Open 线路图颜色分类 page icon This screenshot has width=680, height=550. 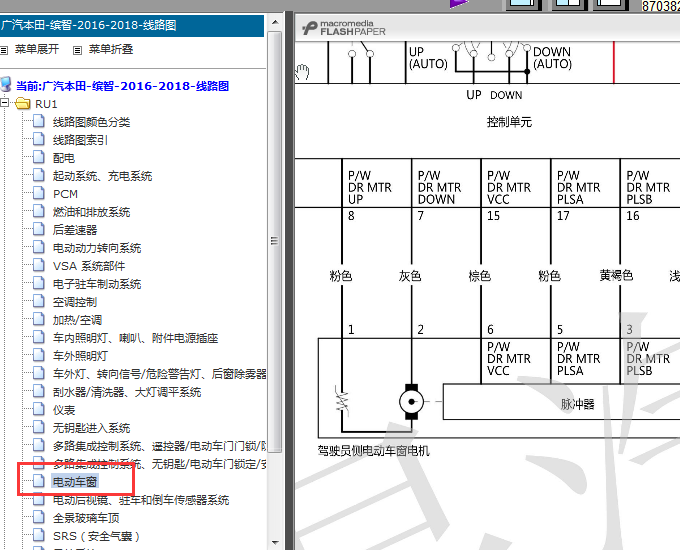point(39,121)
